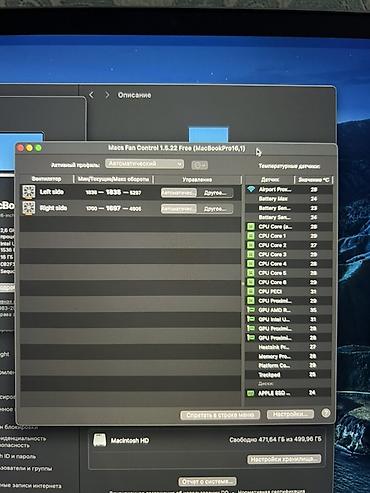Click the chip icon next to CPU Core 6
This screenshot has height=493, width=370.
coord(251,282)
